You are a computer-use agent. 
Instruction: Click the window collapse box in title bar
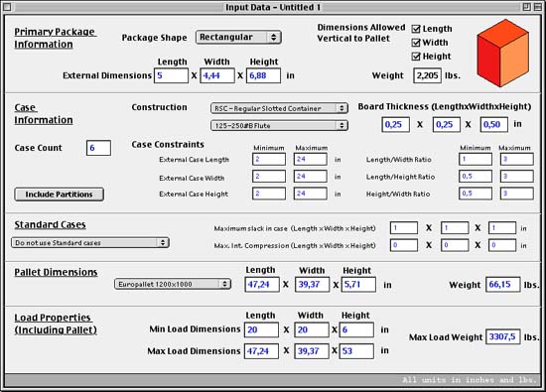point(538,7)
